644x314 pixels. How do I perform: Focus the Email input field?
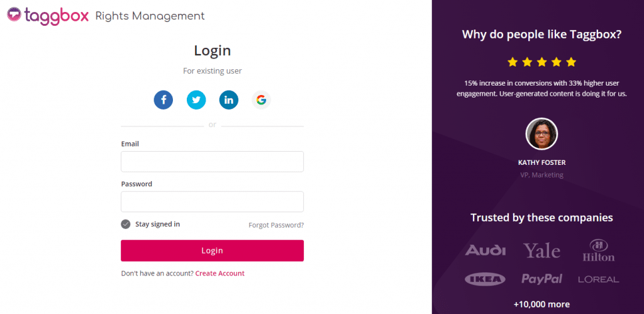(212, 162)
